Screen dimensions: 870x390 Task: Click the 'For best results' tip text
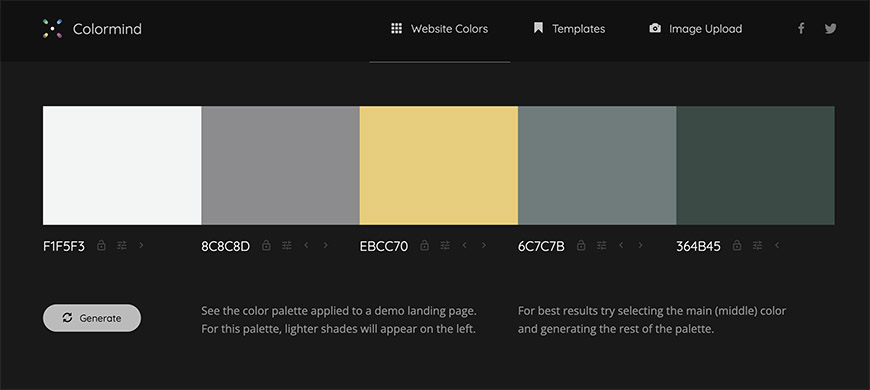point(652,320)
